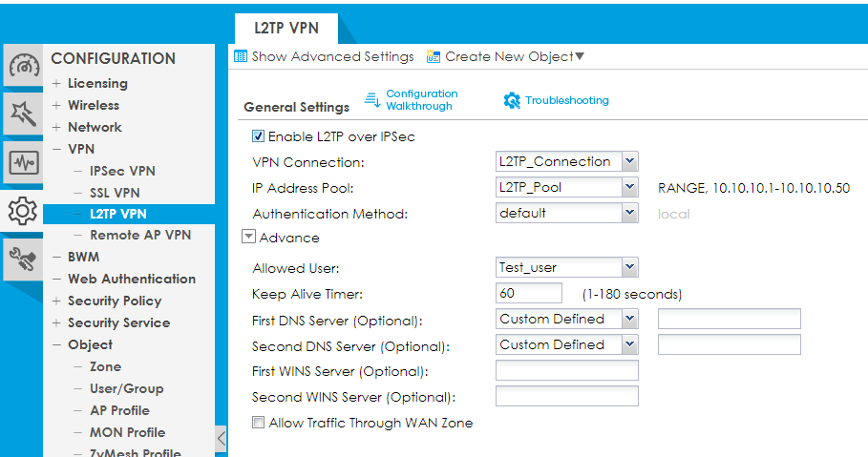Collapse the Advance section triangle

(x=248, y=238)
